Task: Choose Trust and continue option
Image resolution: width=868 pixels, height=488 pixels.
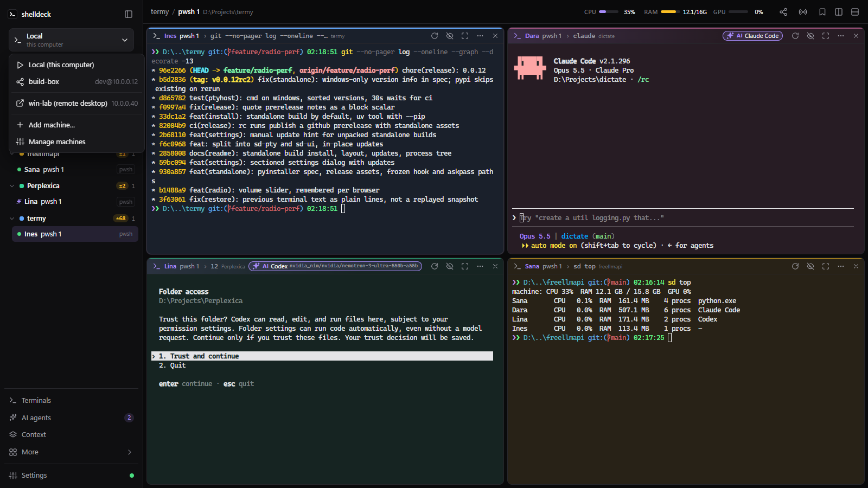Action: [322, 356]
